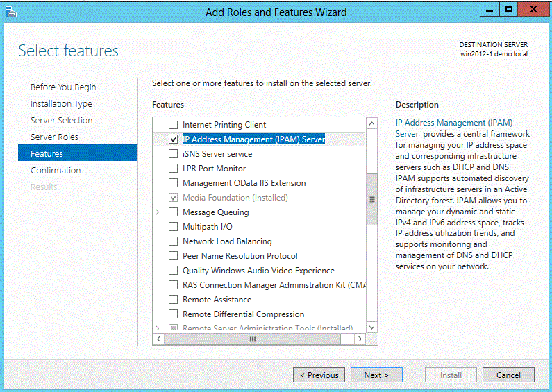This screenshot has width=552, height=392.
Task: Click the vertical scrollbar thumb
Action: (371, 198)
